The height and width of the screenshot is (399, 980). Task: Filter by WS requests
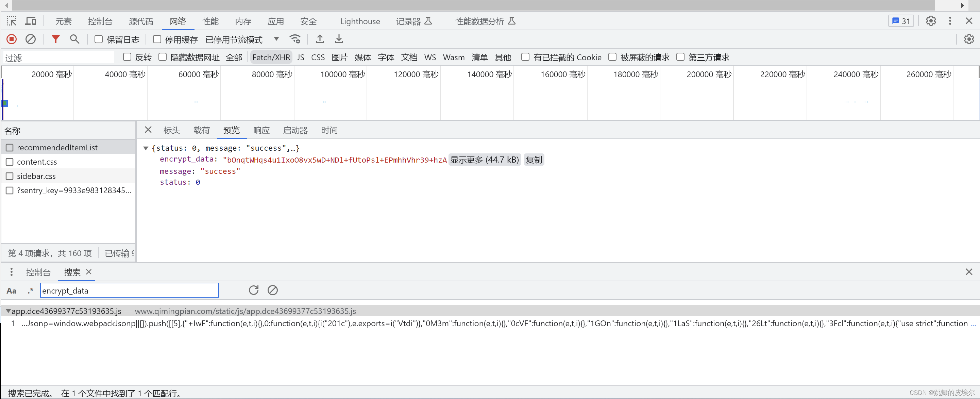coord(430,57)
